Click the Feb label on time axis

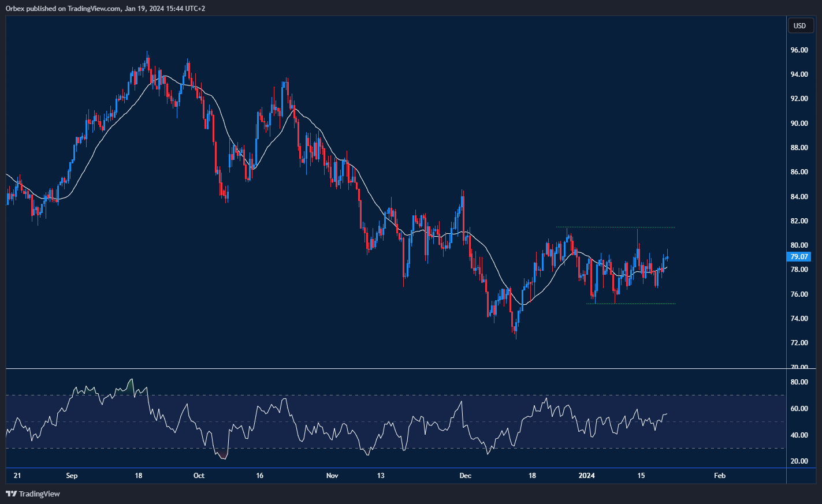[x=719, y=476]
